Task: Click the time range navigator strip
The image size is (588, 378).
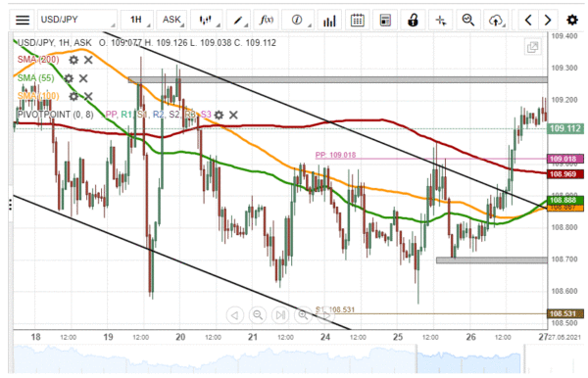Action: 280,358
